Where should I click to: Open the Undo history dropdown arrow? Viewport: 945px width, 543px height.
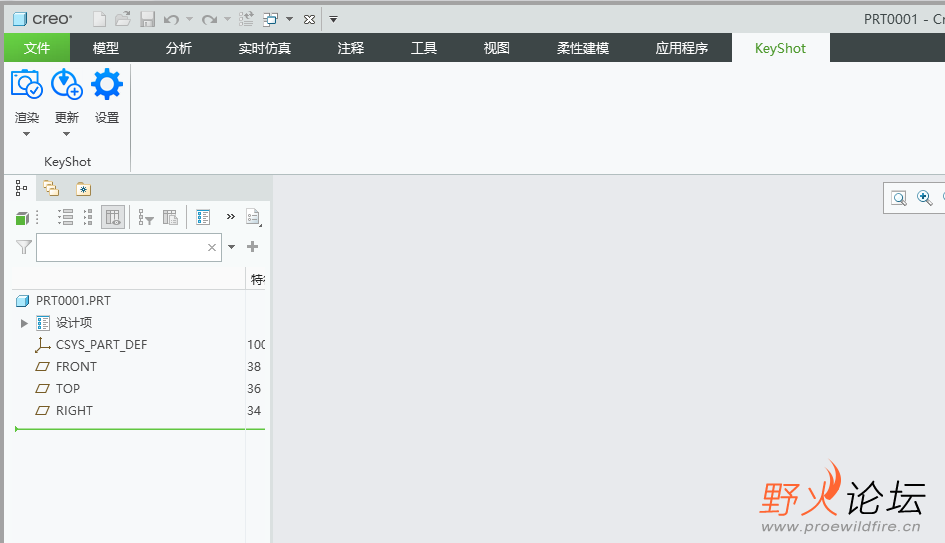189,19
